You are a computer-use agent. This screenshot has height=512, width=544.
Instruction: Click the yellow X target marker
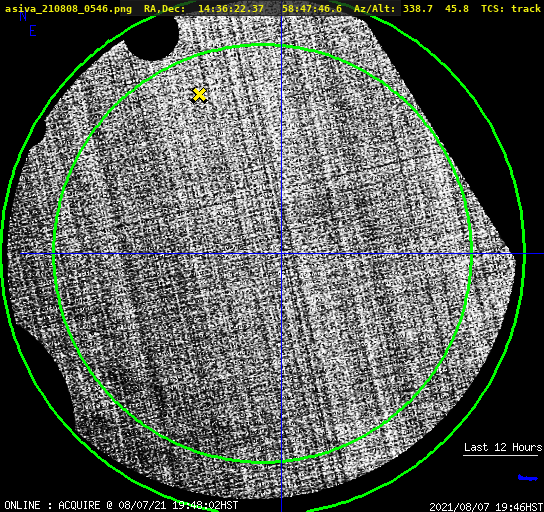point(199,95)
